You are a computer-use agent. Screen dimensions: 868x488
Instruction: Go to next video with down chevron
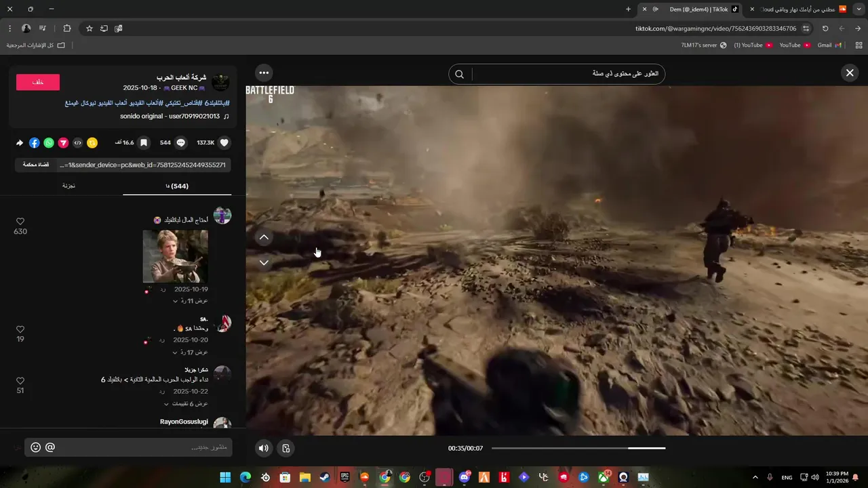tap(264, 262)
